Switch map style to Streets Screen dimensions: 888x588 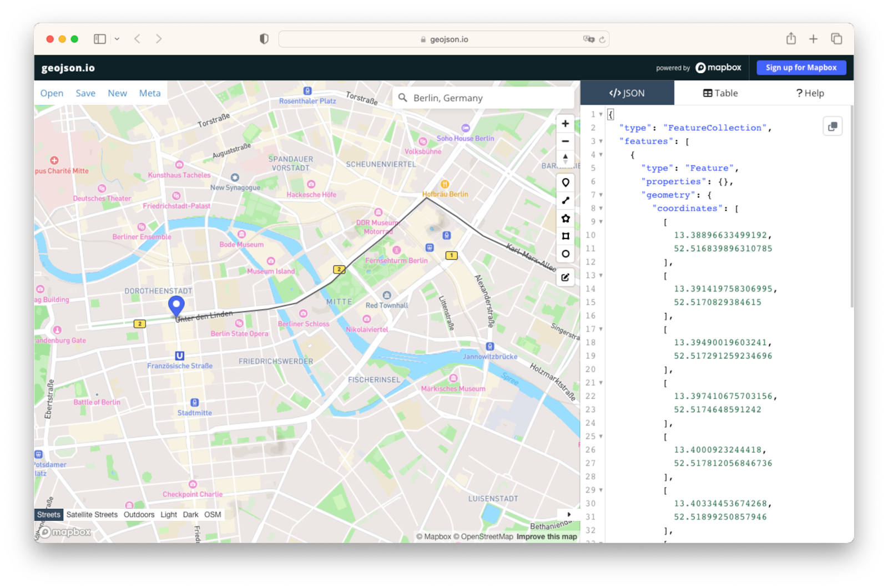pyautogui.click(x=49, y=515)
